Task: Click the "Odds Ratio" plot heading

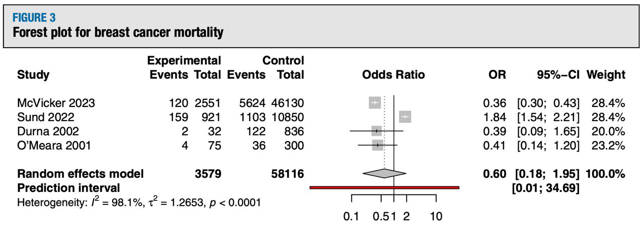Action: tap(393, 75)
